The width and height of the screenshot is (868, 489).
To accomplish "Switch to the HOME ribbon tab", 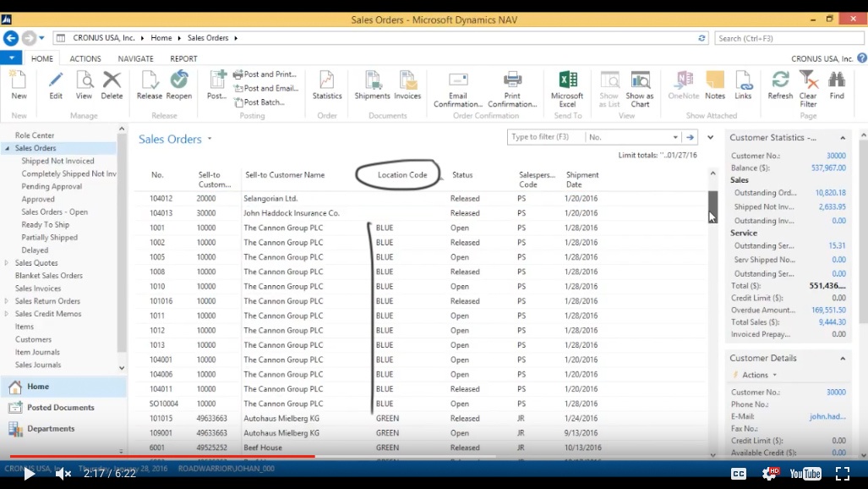I will [x=42, y=58].
